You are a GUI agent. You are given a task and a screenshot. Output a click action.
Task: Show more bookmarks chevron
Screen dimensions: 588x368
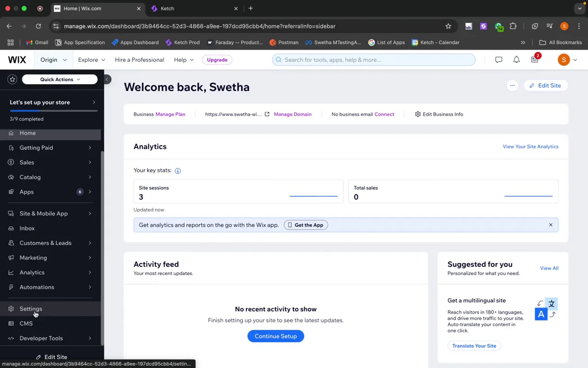523,42
